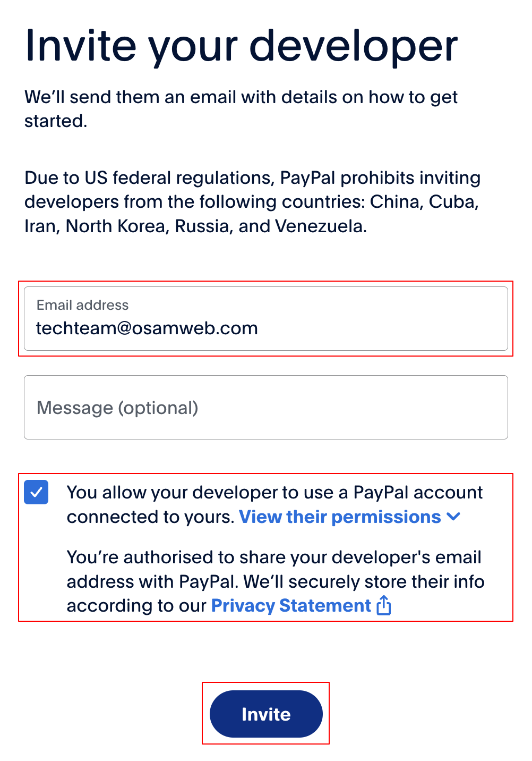Click the external-link icon beside Privacy Statement

pos(383,605)
